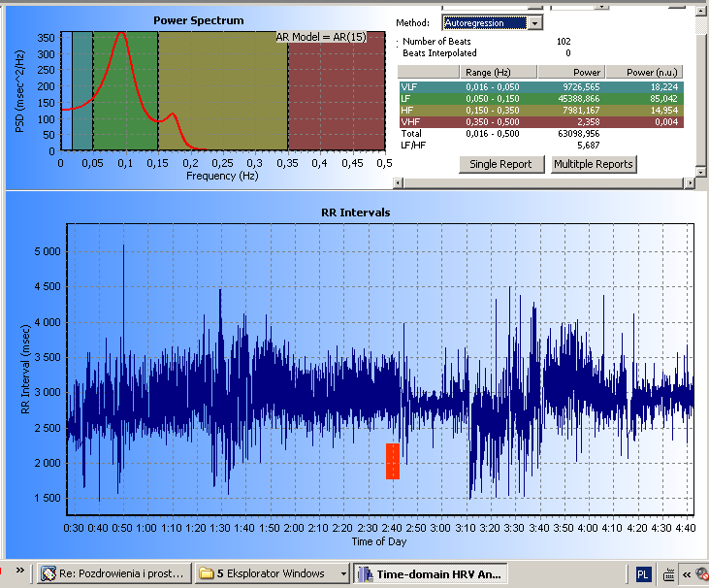
Task: Switch to Time-domain HRV An... taskbar button
Action: pyautogui.click(x=430, y=574)
